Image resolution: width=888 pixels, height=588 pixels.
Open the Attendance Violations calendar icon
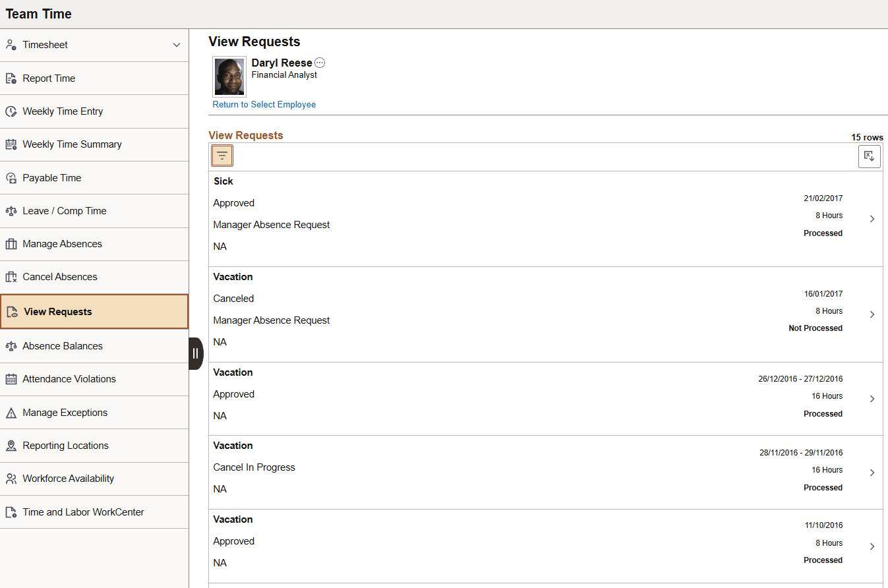(x=11, y=379)
